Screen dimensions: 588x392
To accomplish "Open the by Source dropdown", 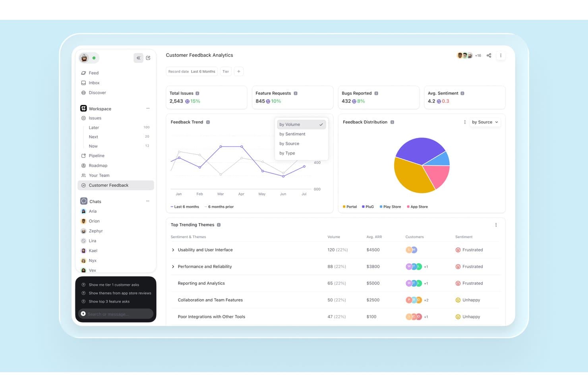I will [x=485, y=122].
